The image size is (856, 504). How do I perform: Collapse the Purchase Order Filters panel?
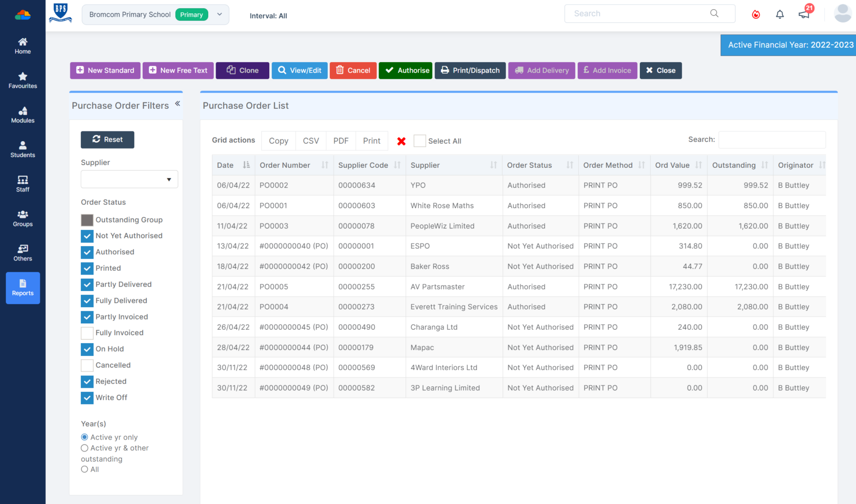point(178,103)
